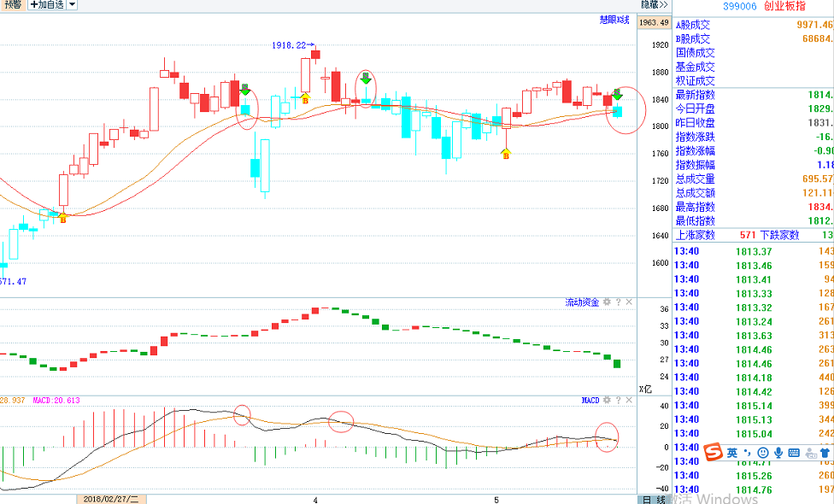Screen dimensions: 834x504
Task: Click the 2018/02/27 date marker on timeline
Action: point(111,498)
